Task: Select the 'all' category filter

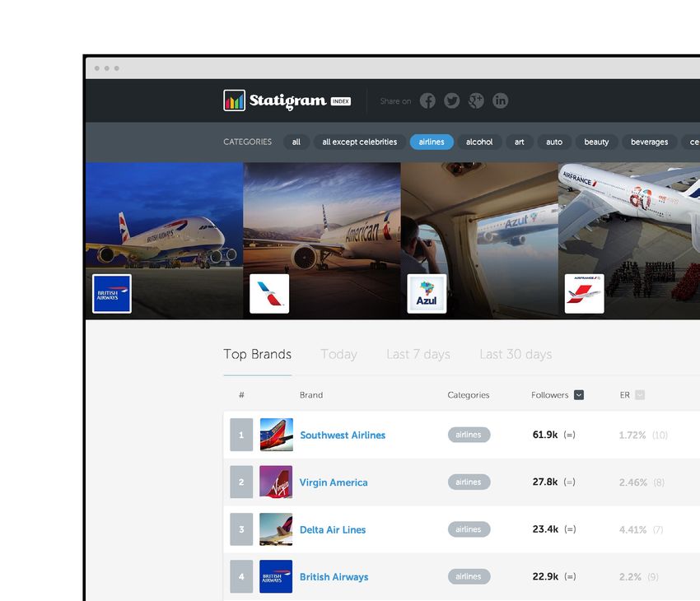Action: click(x=296, y=142)
